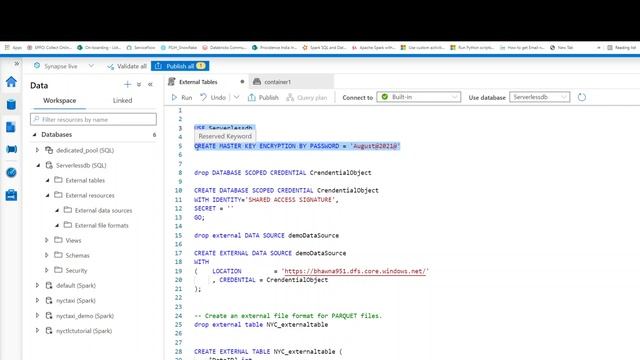Switch to the Workspace tab

click(60, 100)
